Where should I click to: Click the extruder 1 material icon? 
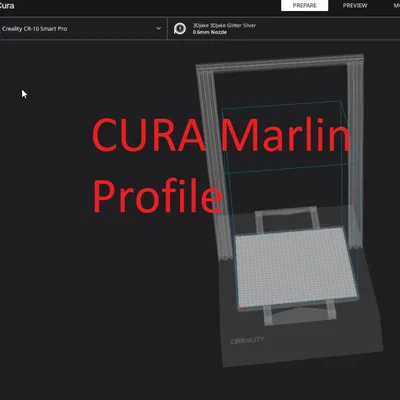(180, 29)
